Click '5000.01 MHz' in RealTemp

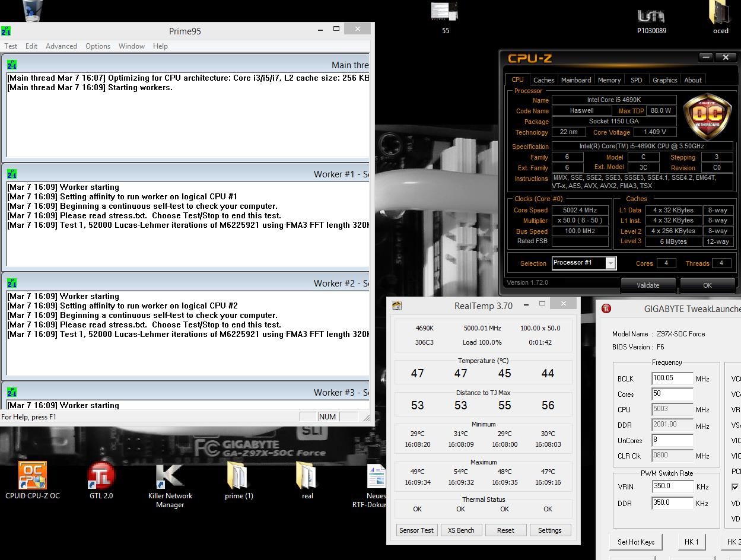click(482, 328)
